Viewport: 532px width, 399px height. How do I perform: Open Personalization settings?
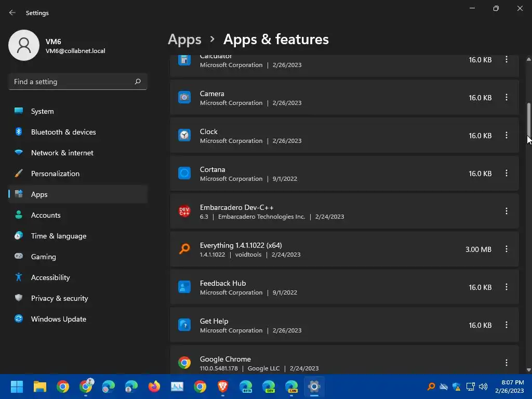point(78,174)
